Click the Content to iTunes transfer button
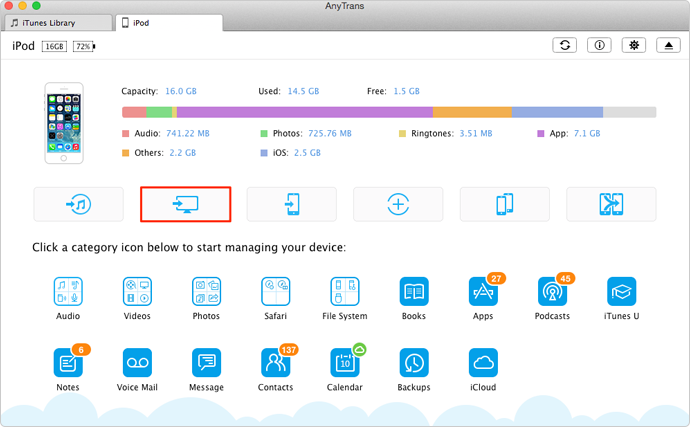 79,204
